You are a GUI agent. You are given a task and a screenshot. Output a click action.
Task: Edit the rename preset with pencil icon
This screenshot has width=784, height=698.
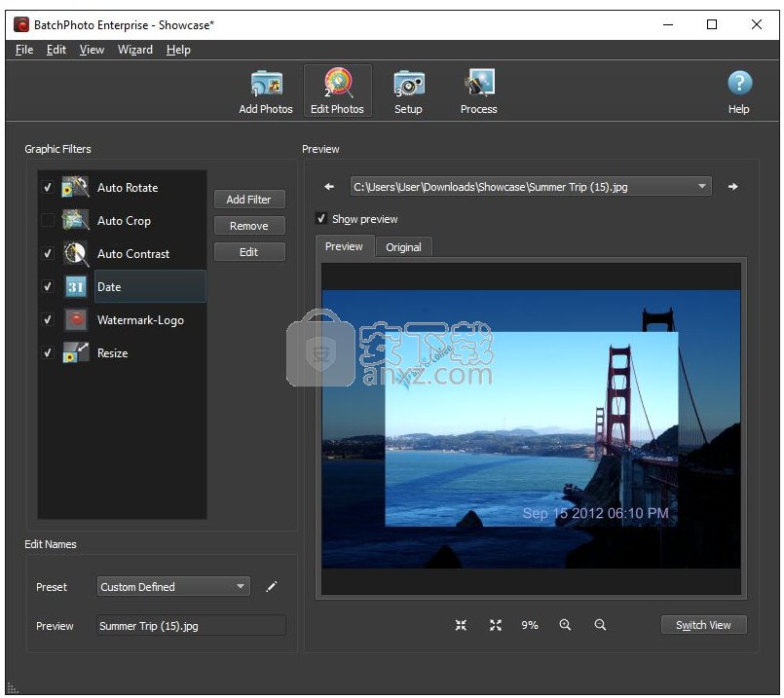272,587
